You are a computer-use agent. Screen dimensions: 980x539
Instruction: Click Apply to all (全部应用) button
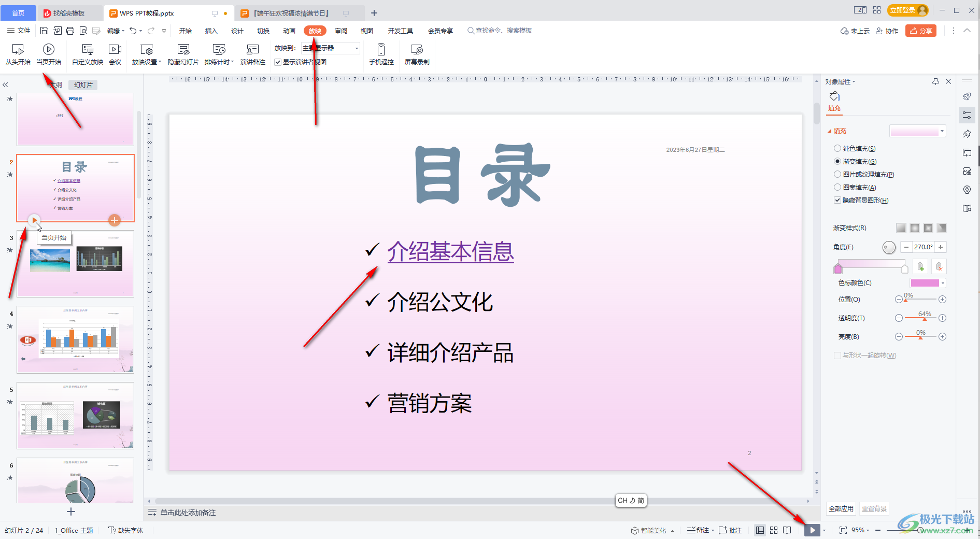pyautogui.click(x=841, y=508)
